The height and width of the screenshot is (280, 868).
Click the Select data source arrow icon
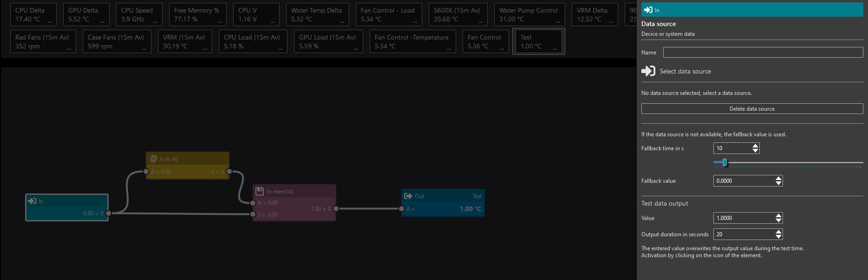(x=648, y=71)
